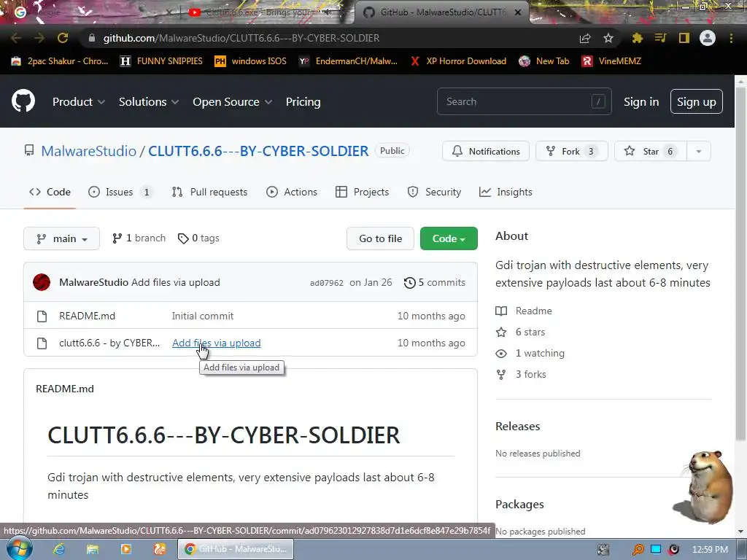Open the 5 commits history link
The width and height of the screenshot is (747, 560).
(x=435, y=283)
